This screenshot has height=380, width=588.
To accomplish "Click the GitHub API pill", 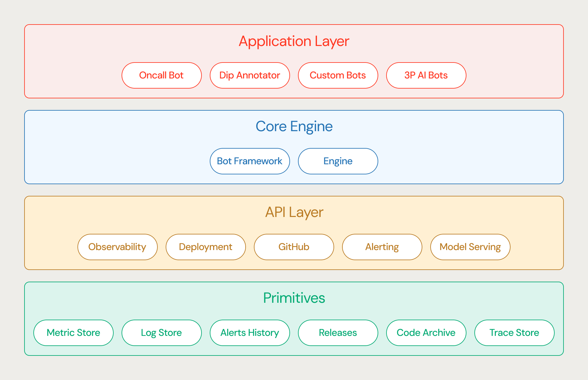I will coord(294,247).
